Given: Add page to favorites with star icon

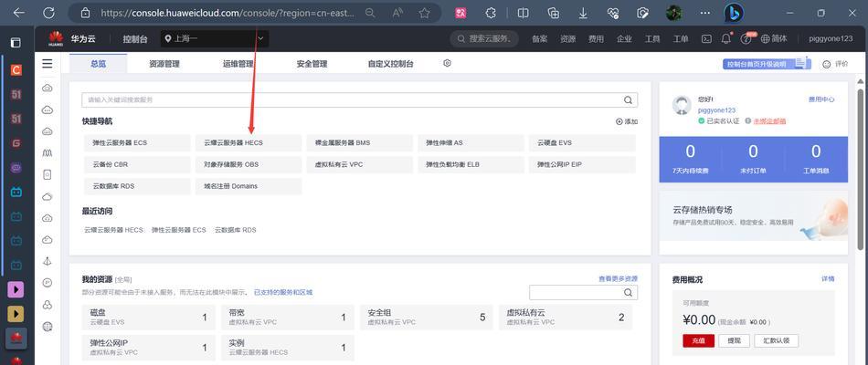Looking at the screenshot, I should (x=425, y=13).
